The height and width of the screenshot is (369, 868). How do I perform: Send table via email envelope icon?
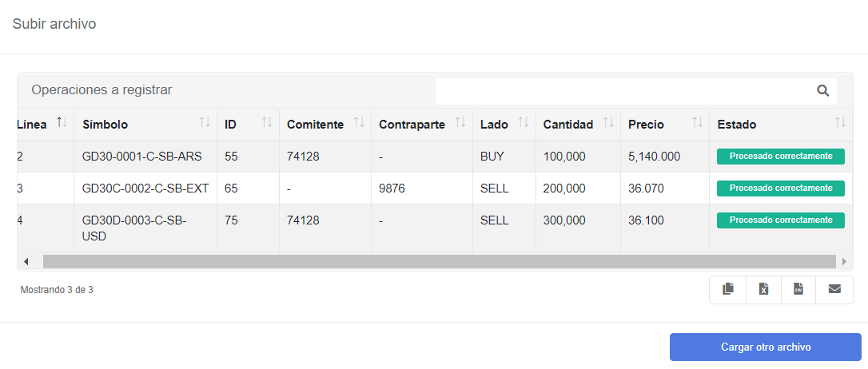[834, 289]
